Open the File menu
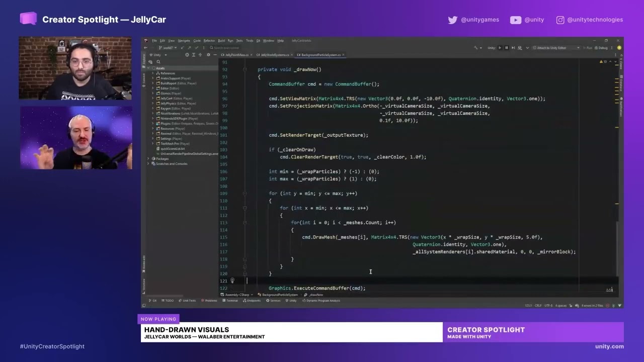Viewport: 644px width, 362px height. (154, 41)
